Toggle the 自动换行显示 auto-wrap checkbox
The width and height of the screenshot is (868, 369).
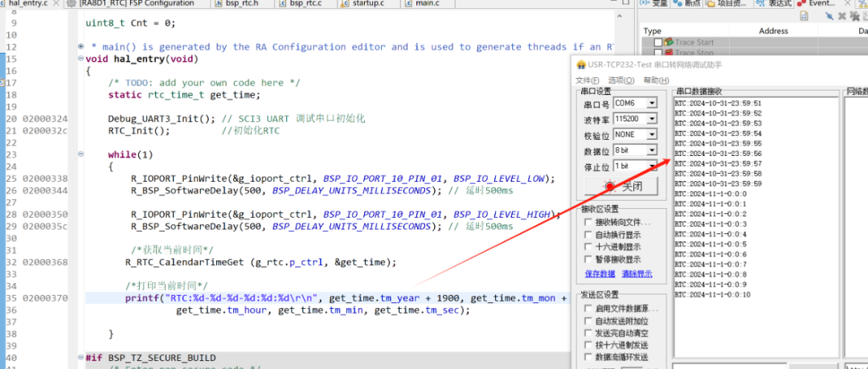tap(588, 235)
